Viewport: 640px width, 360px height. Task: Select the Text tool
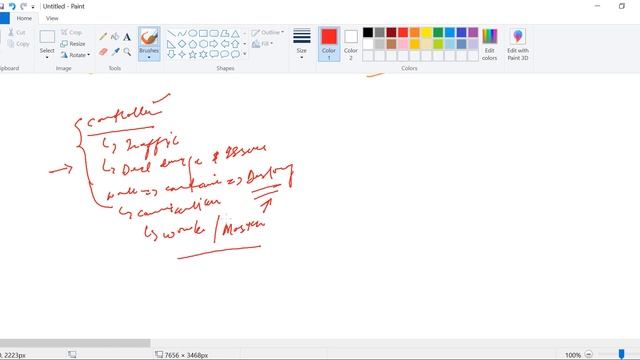click(127, 37)
